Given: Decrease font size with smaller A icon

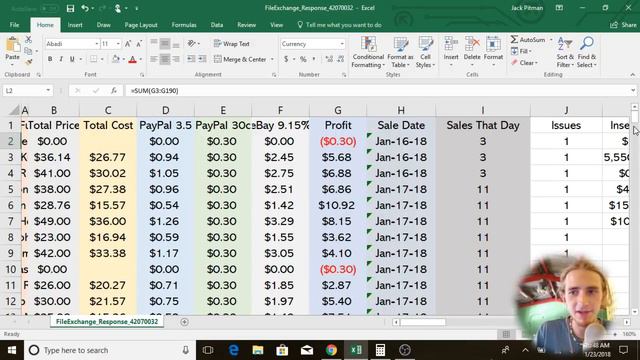Looking at the screenshot, I should click(x=139, y=44).
